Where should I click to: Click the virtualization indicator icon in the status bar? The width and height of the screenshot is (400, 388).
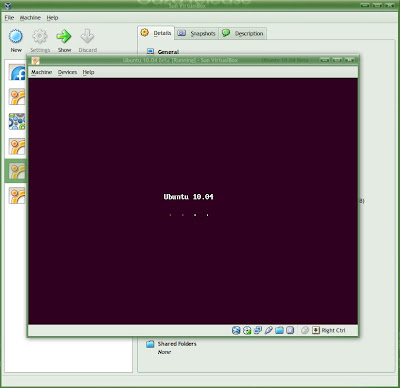(290, 330)
